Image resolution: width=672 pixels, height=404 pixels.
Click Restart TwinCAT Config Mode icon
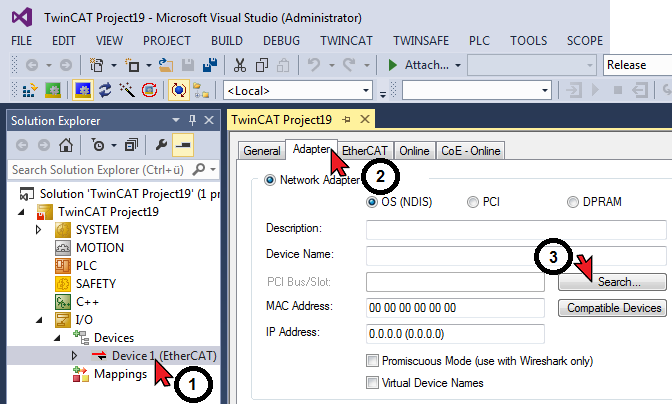83,90
